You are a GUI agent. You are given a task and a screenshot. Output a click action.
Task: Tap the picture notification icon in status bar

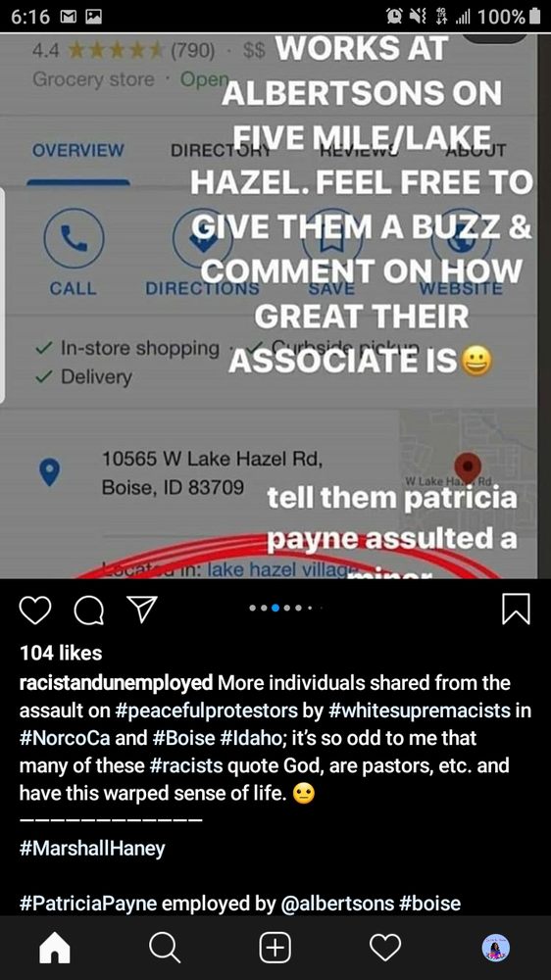click(x=94, y=17)
